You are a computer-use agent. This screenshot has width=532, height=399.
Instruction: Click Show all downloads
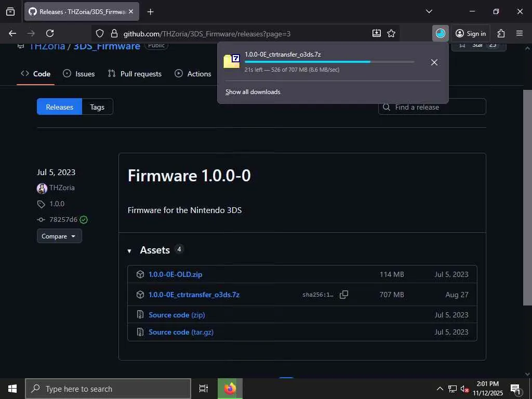coord(253,92)
